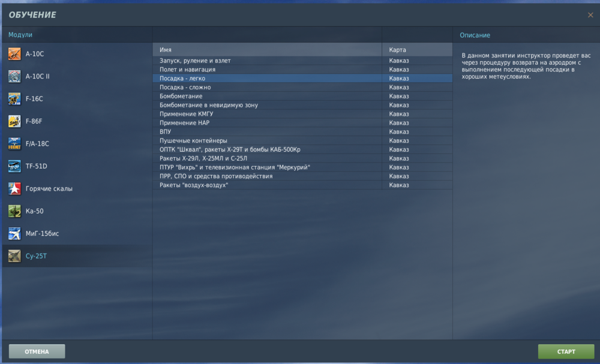Click the TF-51D module name label
This screenshot has height=364, width=600.
click(37, 166)
